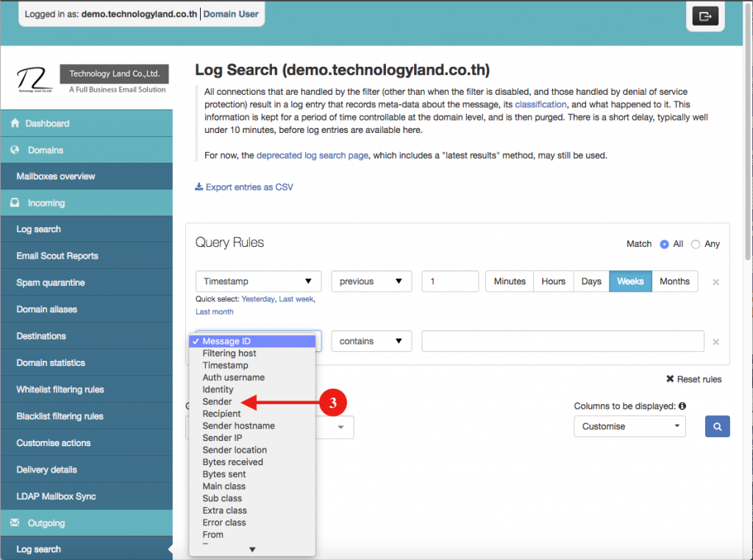Open the Spam quarantine page

pyautogui.click(x=51, y=282)
